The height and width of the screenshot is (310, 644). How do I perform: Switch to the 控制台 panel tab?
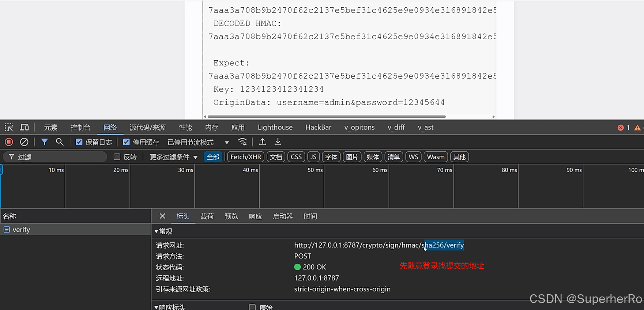pyautogui.click(x=80, y=127)
